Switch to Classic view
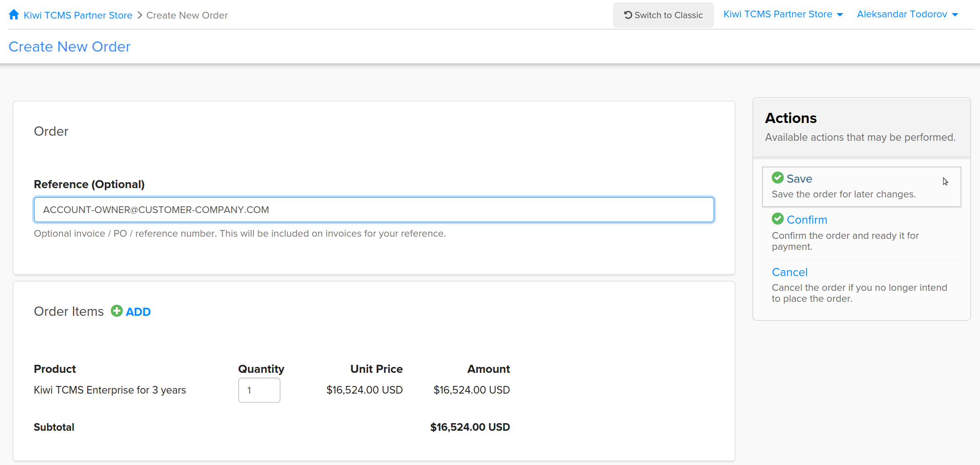This screenshot has width=980, height=465. pos(663,15)
